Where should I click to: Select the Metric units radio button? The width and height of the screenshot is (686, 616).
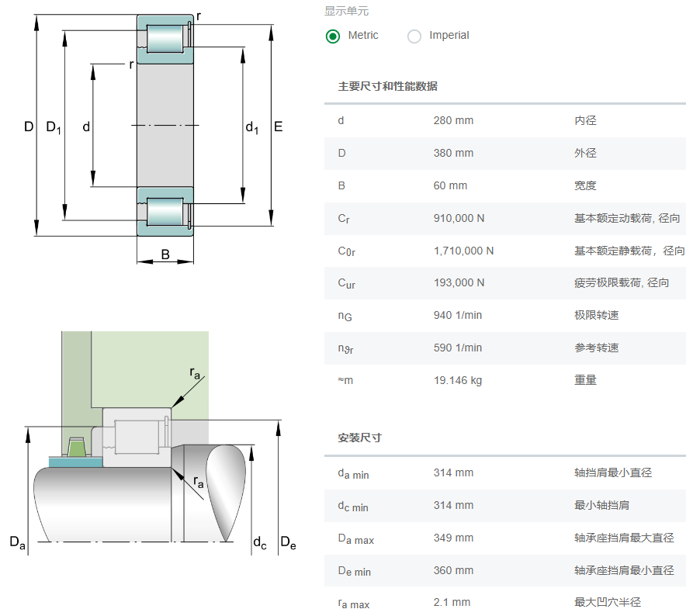pyautogui.click(x=332, y=36)
